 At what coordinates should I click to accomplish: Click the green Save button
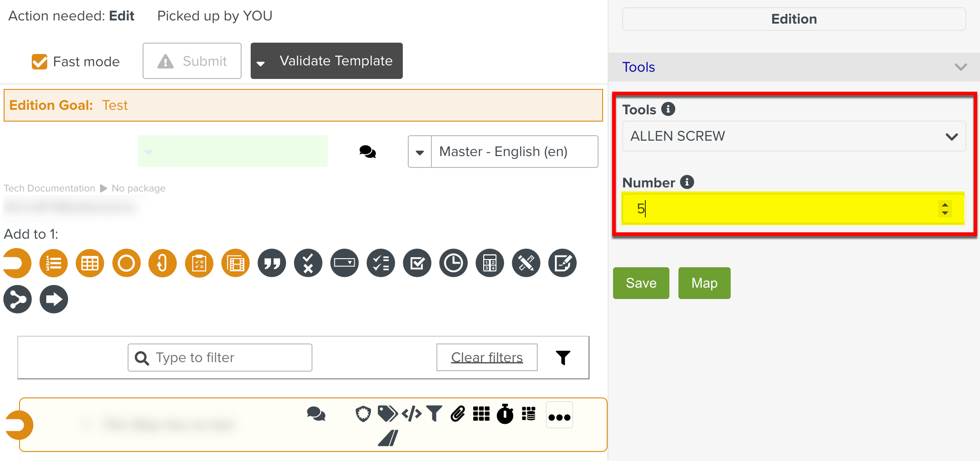pyautogui.click(x=641, y=283)
